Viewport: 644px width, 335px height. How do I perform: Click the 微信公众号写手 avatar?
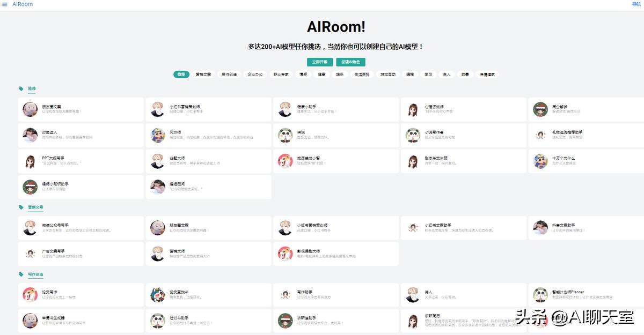[30, 228]
